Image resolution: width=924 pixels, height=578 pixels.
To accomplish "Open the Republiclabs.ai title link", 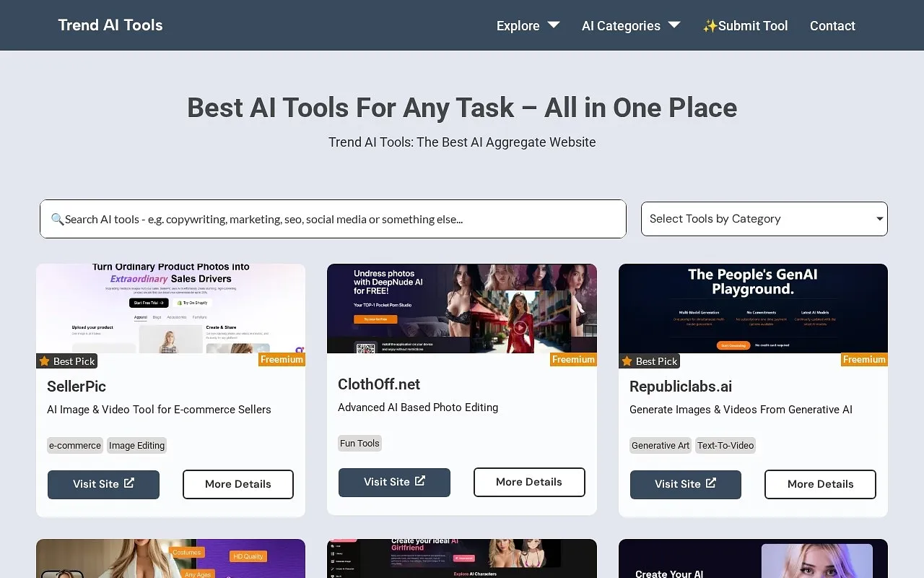I will pyautogui.click(x=681, y=387).
